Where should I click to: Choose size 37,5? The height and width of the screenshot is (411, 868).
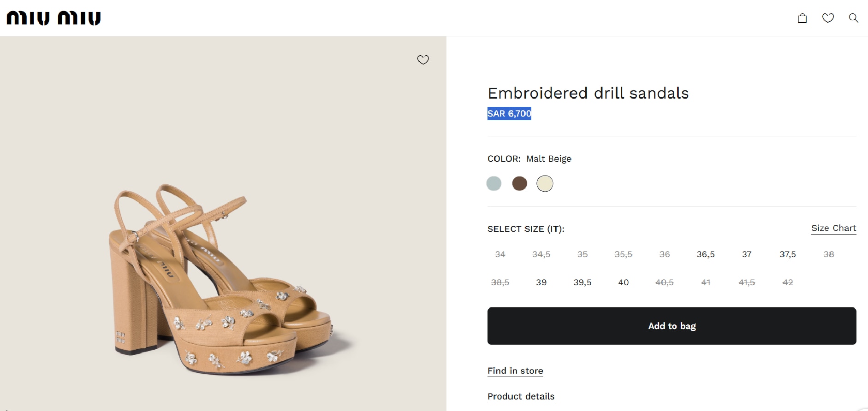coord(788,254)
